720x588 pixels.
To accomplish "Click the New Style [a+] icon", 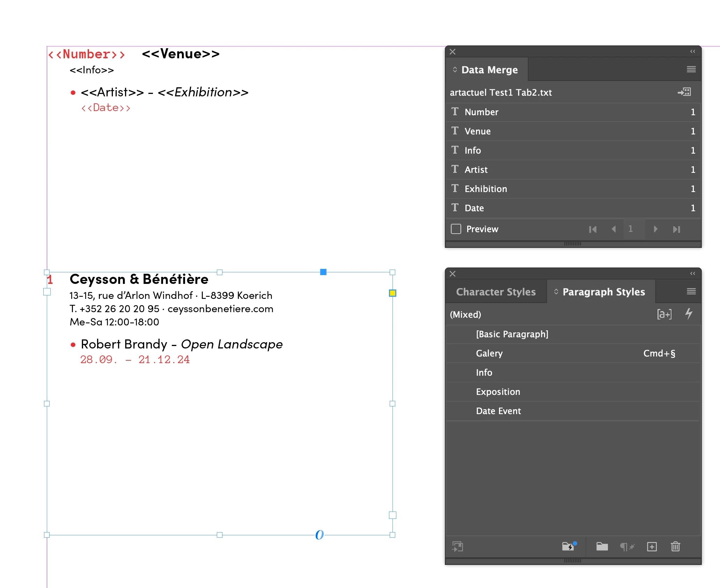I will click(664, 314).
